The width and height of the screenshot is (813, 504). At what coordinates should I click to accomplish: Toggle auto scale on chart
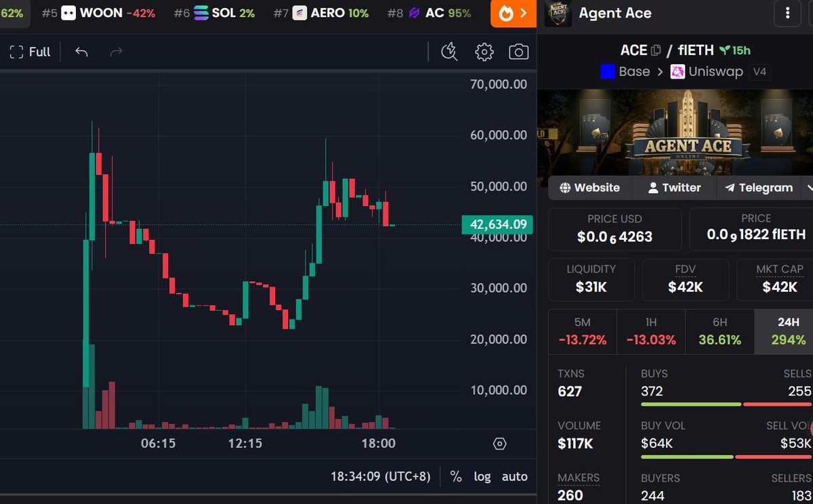515,477
